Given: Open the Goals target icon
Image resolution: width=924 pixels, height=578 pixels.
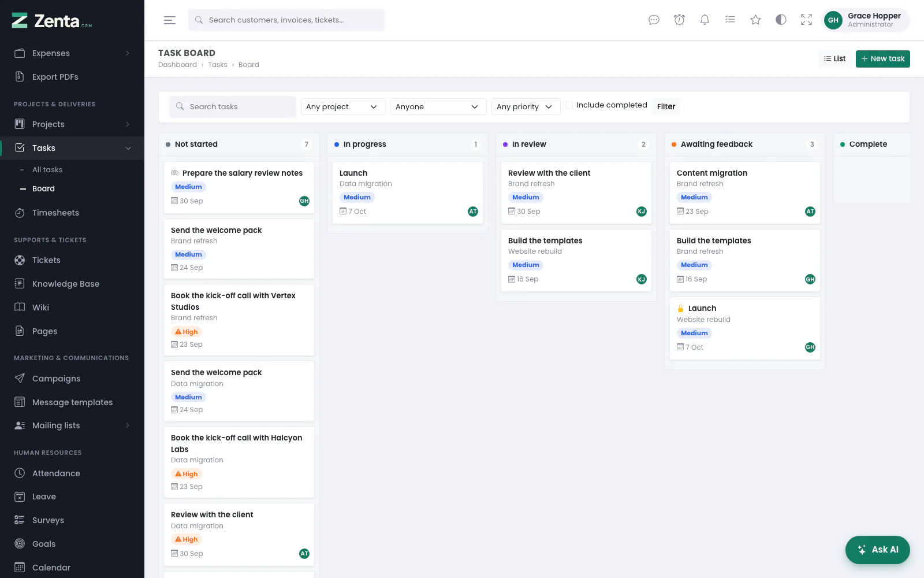Looking at the screenshot, I should (x=20, y=544).
